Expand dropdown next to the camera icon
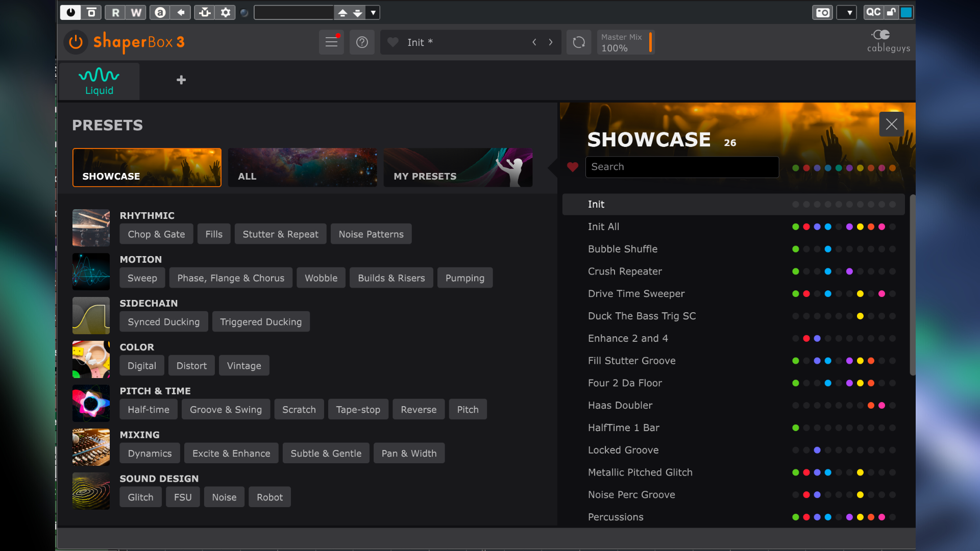This screenshot has height=551, width=980. coord(849,12)
